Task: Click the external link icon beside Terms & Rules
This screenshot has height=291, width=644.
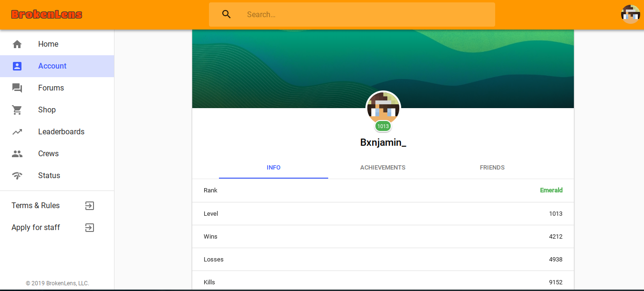Action: tap(90, 206)
